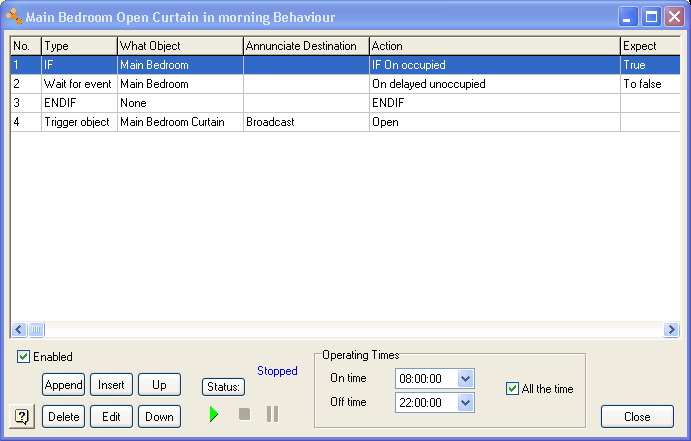This screenshot has height=441, width=691.
Task: Click the green play button
Action: (214, 414)
